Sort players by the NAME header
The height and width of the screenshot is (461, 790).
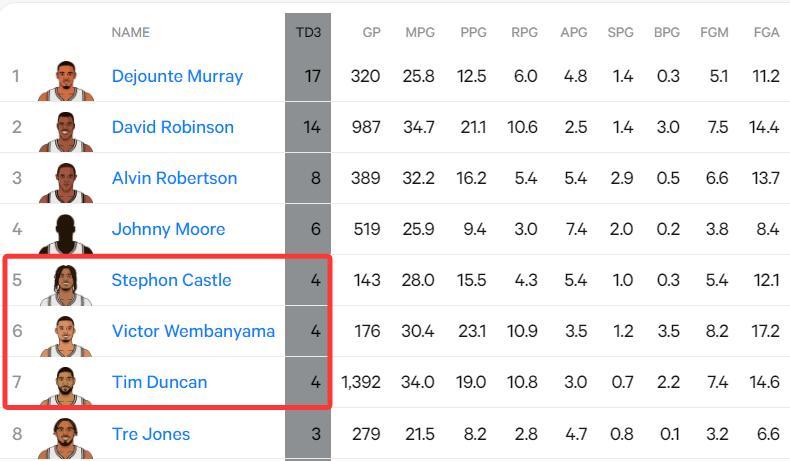130,32
